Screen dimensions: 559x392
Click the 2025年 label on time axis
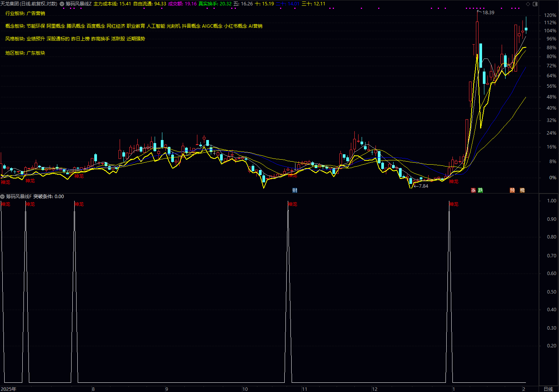click(8, 389)
